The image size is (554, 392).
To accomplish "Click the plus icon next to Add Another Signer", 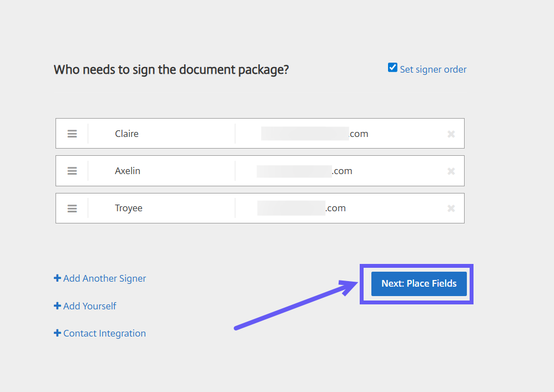I will click(x=57, y=278).
